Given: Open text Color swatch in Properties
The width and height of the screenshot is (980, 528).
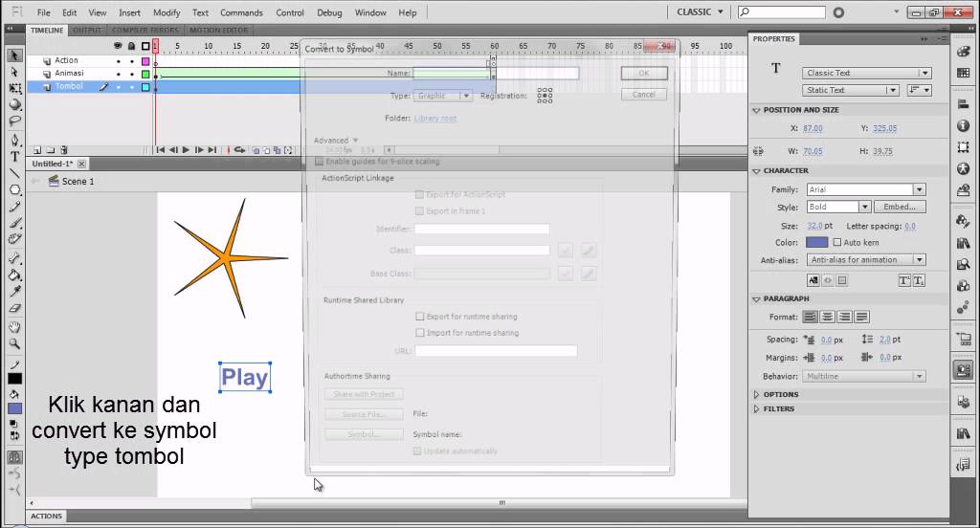Looking at the screenshot, I should (x=816, y=242).
